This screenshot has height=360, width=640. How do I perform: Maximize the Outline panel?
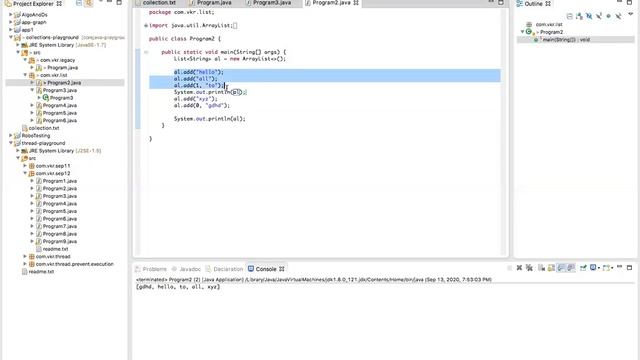tap(629, 2)
